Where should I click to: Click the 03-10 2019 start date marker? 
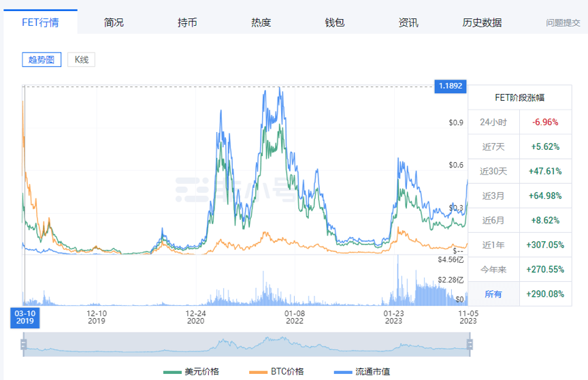point(24,317)
